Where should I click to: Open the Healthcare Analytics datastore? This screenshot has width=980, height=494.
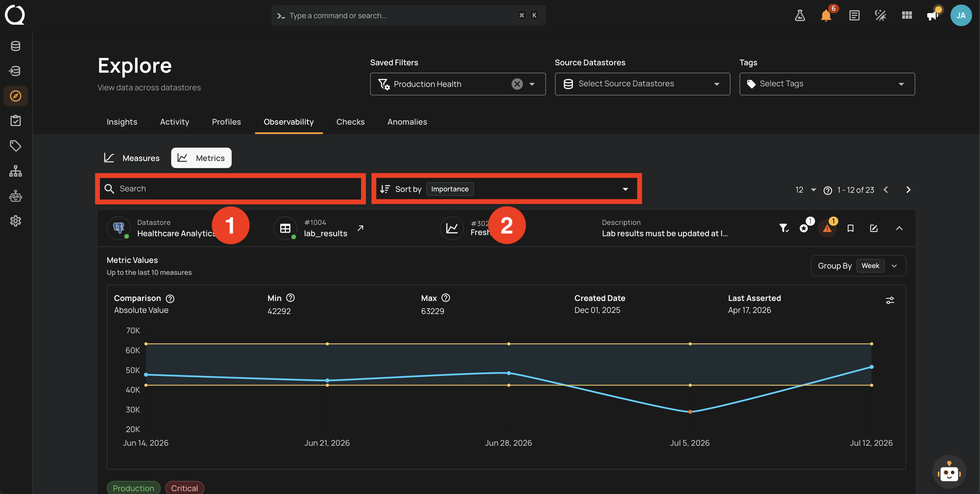(x=177, y=234)
